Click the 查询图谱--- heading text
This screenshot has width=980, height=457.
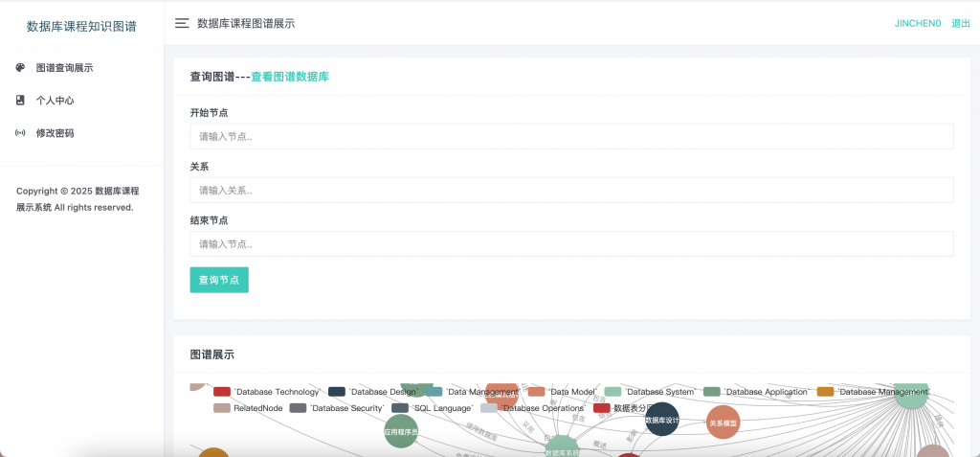[x=221, y=77]
